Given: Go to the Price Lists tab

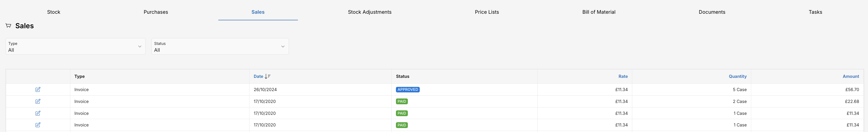Looking at the screenshot, I should [487, 12].
